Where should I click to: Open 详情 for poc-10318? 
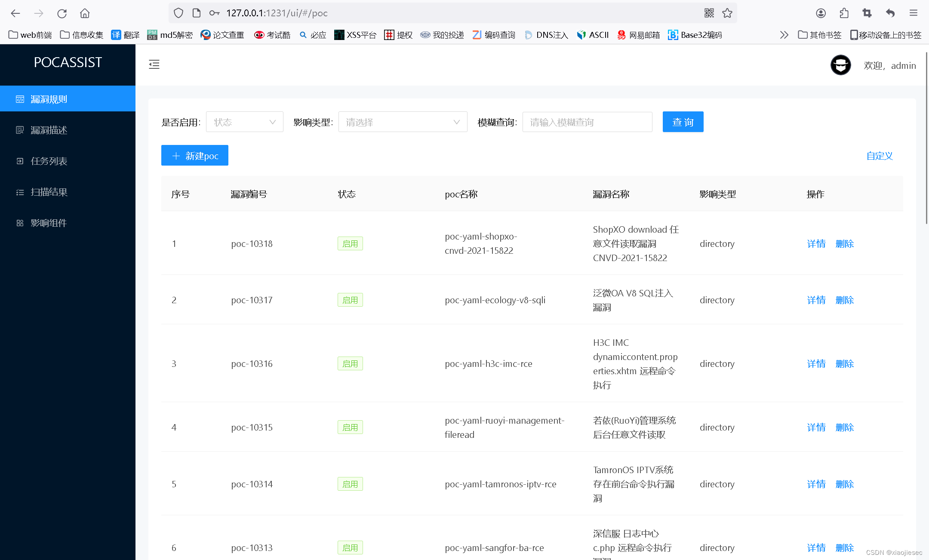click(x=816, y=244)
